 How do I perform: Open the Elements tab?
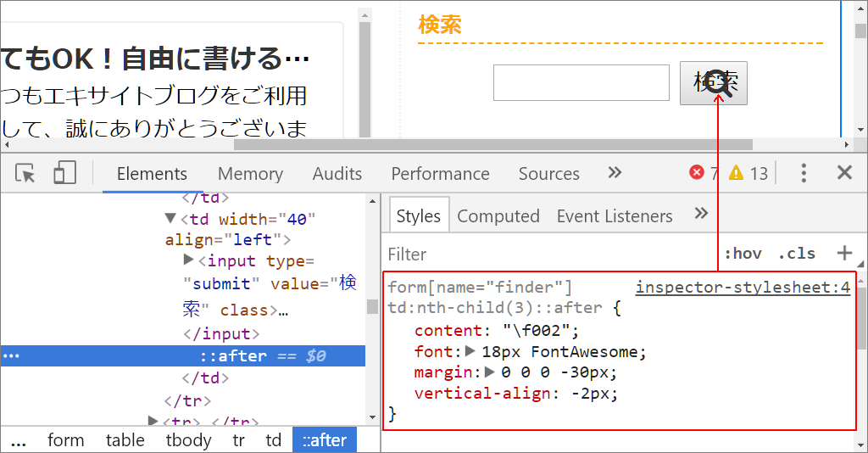(x=152, y=174)
